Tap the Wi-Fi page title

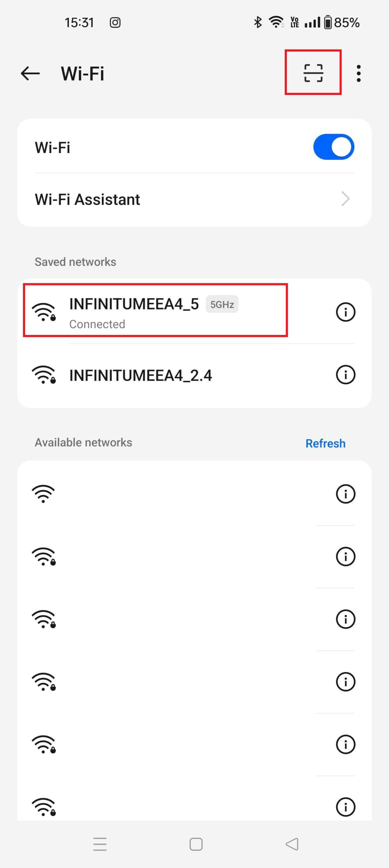82,73
